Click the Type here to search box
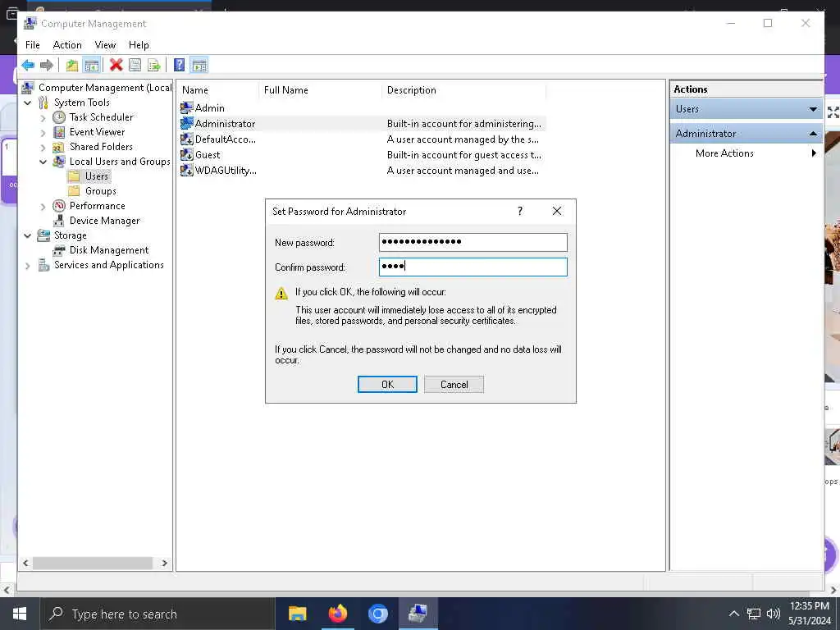The image size is (840, 630). pyautogui.click(x=158, y=614)
